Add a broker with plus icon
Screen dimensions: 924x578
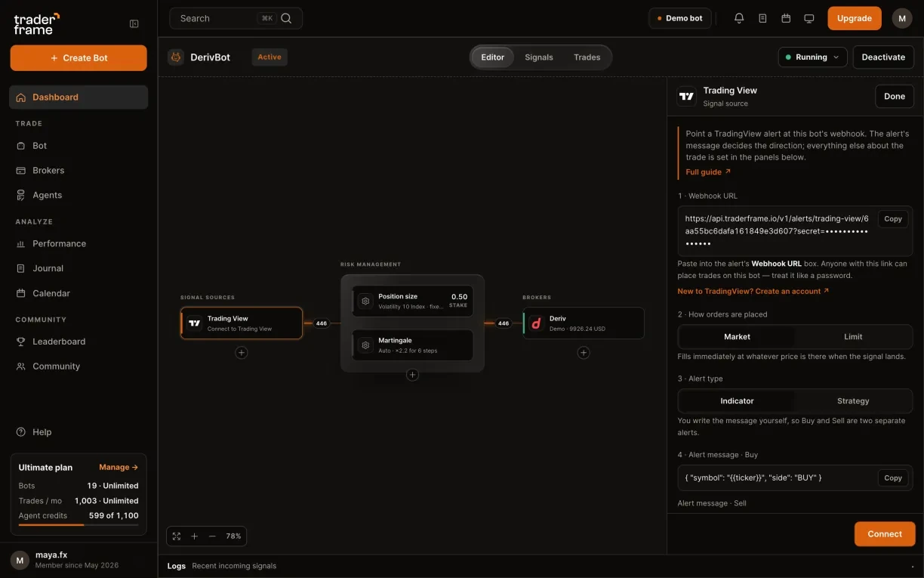click(584, 352)
